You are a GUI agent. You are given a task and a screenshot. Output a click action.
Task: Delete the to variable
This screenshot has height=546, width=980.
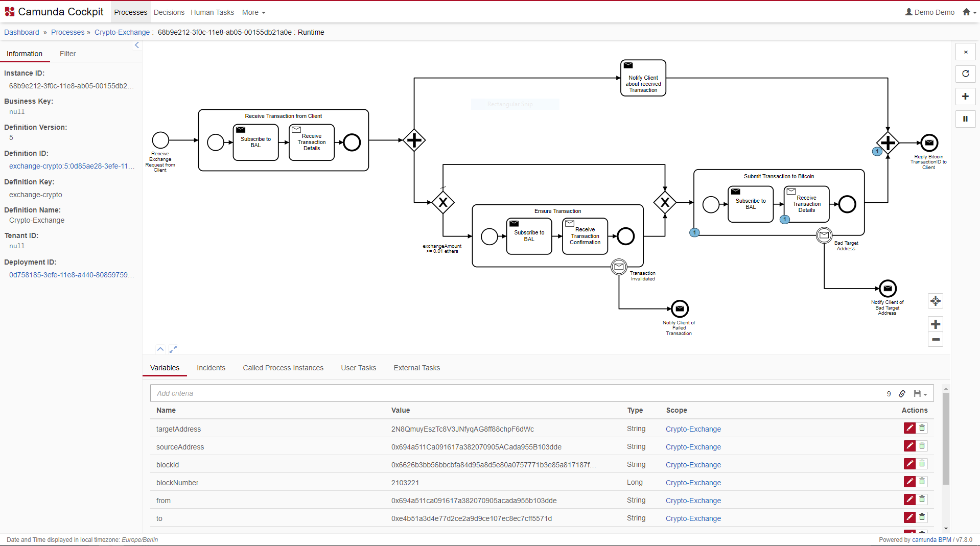pyautogui.click(x=922, y=517)
